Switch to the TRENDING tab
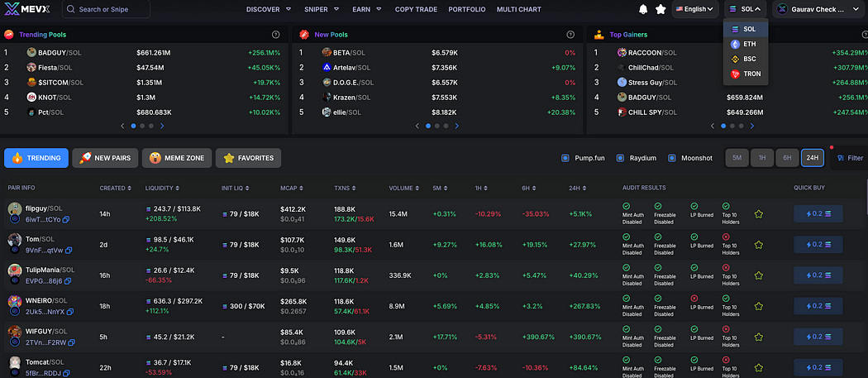The image size is (868, 378). (x=36, y=158)
